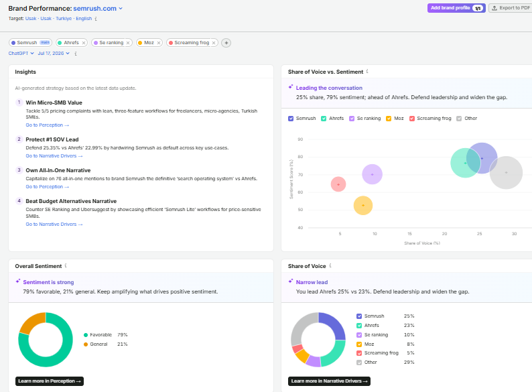The width and height of the screenshot is (532, 392).
Task: Uncheck Screaming frog in scatter chart legend
Action: [412, 119]
